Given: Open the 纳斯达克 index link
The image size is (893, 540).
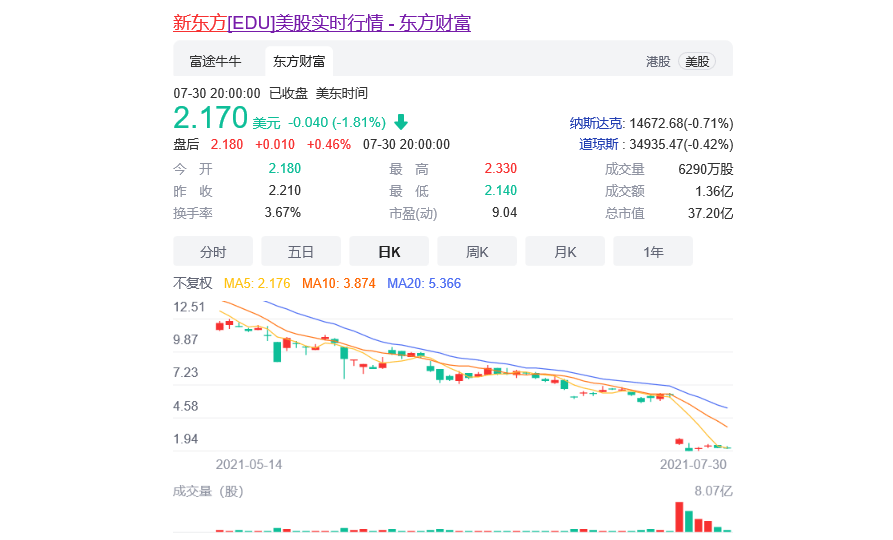Looking at the screenshot, I should 596,123.
